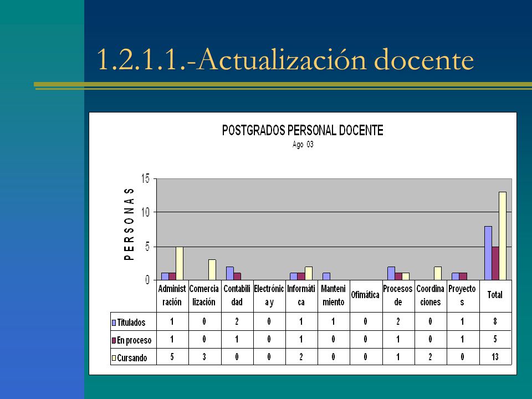The image size is (532, 399).
Task: Click the blue Mantenimiento Titulados bar
Action: (x=326, y=277)
